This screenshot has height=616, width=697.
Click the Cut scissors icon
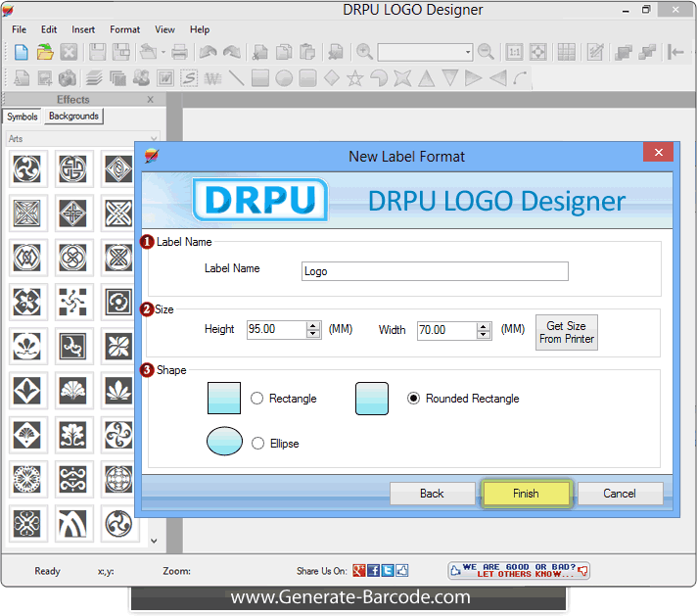(x=260, y=52)
